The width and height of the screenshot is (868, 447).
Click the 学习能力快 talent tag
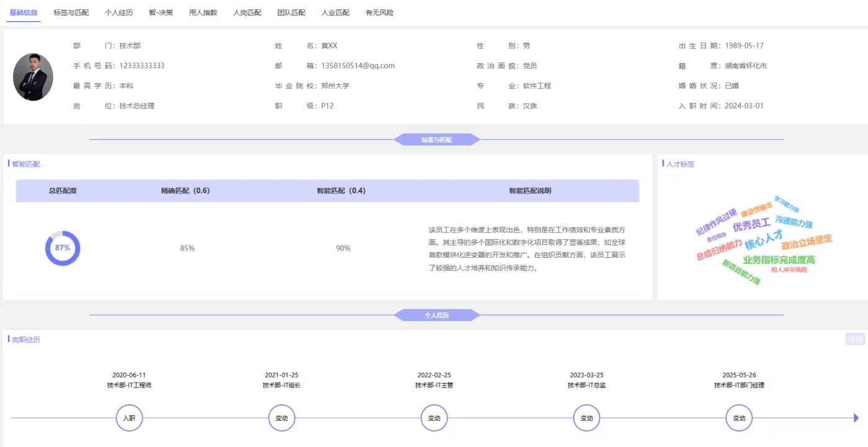point(787,204)
